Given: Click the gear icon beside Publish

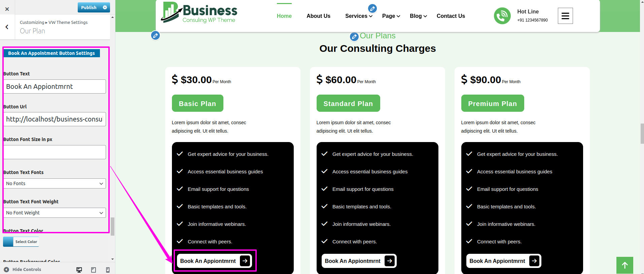Looking at the screenshot, I should (x=105, y=7).
